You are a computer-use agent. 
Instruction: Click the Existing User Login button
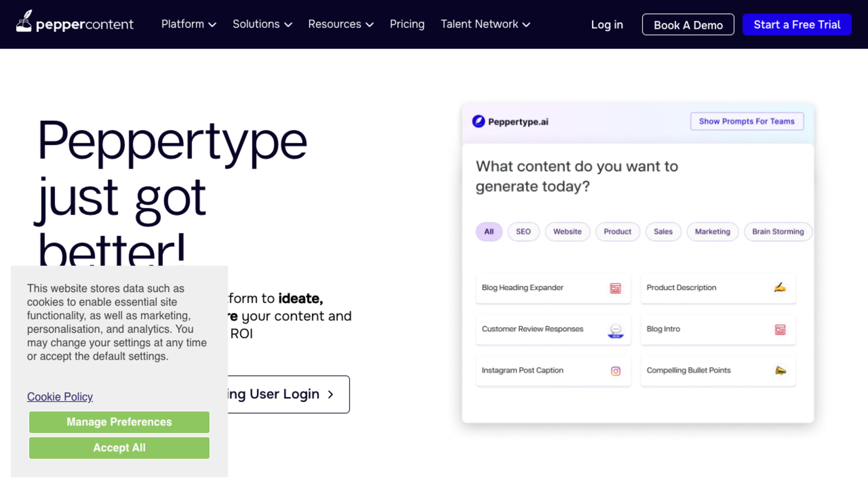[x=289, y=394]
